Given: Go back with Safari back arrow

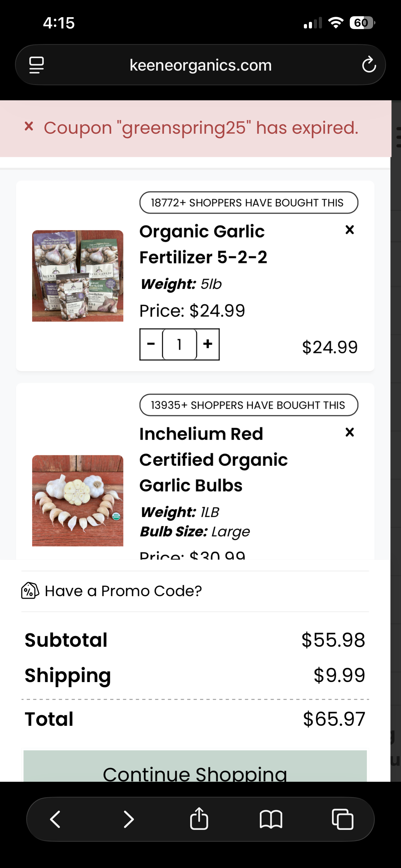Looking at the screenshot, I should coord(55,819).
